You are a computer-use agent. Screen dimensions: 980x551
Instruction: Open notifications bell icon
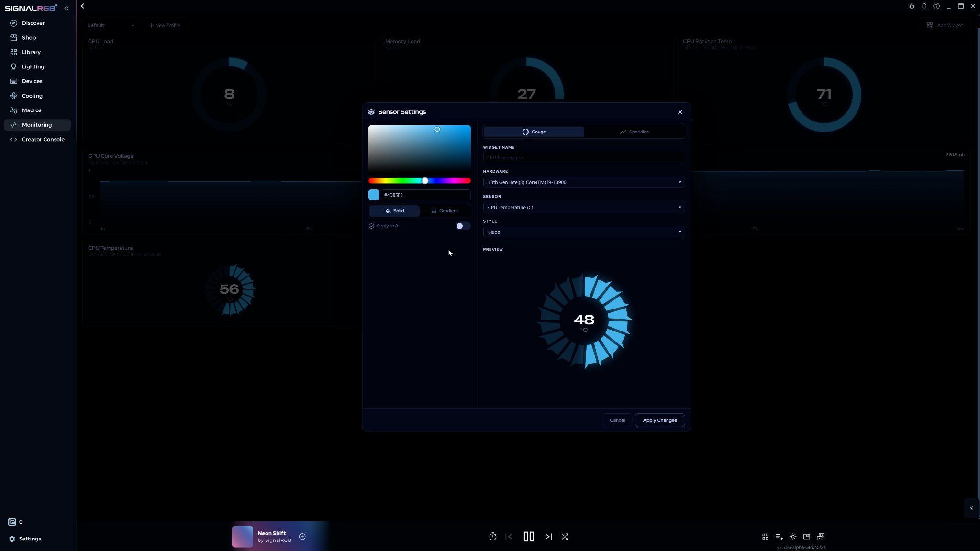(x=924, y=6)
